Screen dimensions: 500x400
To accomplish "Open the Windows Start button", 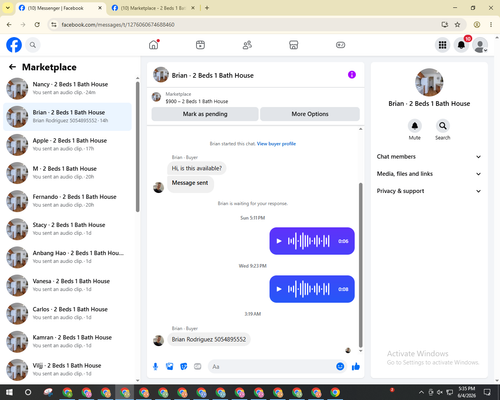I will point(9,392).
